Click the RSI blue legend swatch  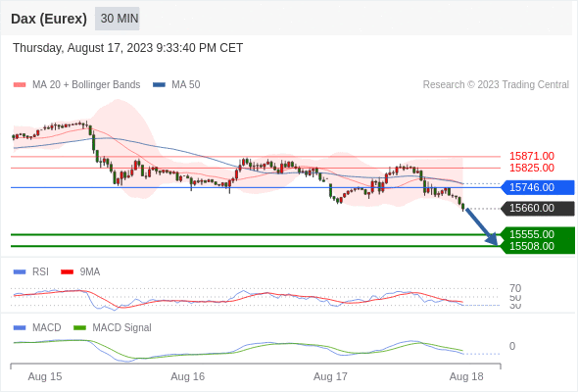[20, 272]
